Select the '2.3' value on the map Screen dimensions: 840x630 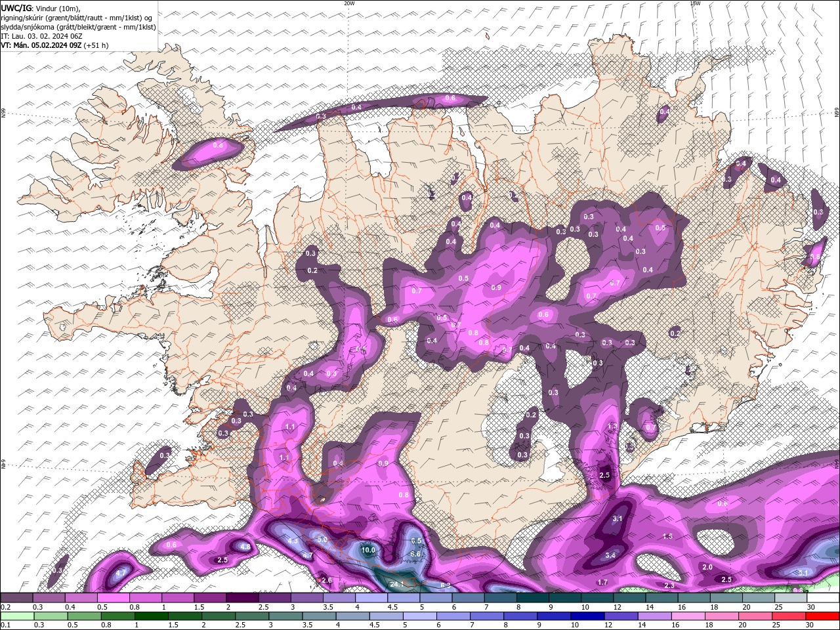tap(669, 585)
